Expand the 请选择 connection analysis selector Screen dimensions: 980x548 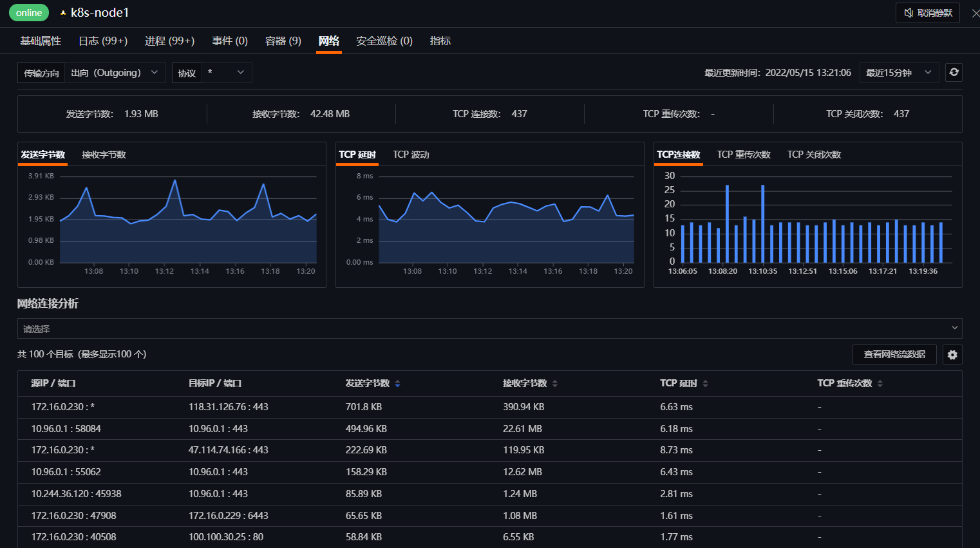(489, 328)
